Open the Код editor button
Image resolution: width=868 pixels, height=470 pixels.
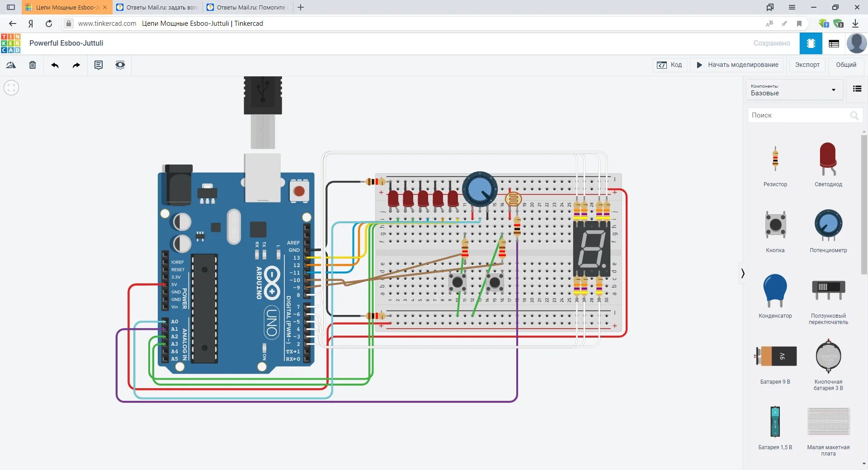[x=670, y=65]
